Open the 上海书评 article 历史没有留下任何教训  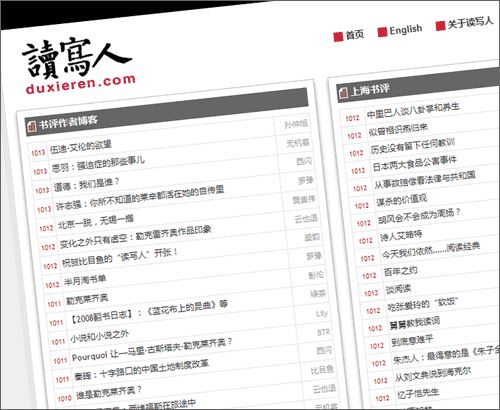pos(413,146)
